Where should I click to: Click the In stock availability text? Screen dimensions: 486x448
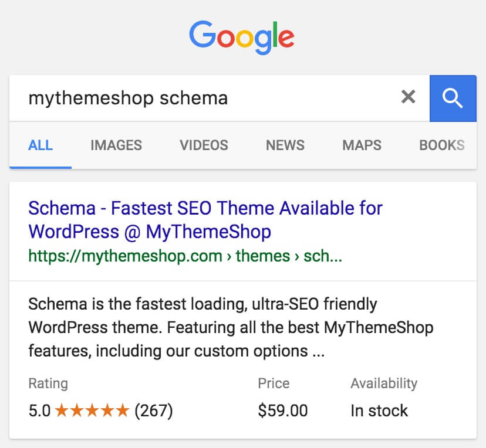click(x=379, y=411)
